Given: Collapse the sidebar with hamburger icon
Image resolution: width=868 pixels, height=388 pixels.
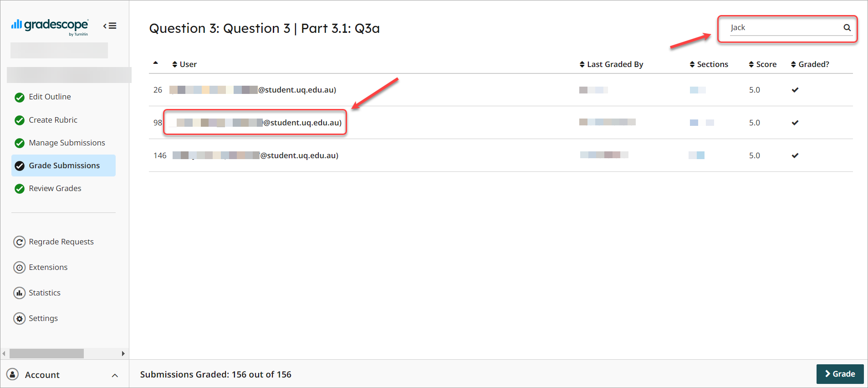Looking at the screenshot, I should 110,26.
